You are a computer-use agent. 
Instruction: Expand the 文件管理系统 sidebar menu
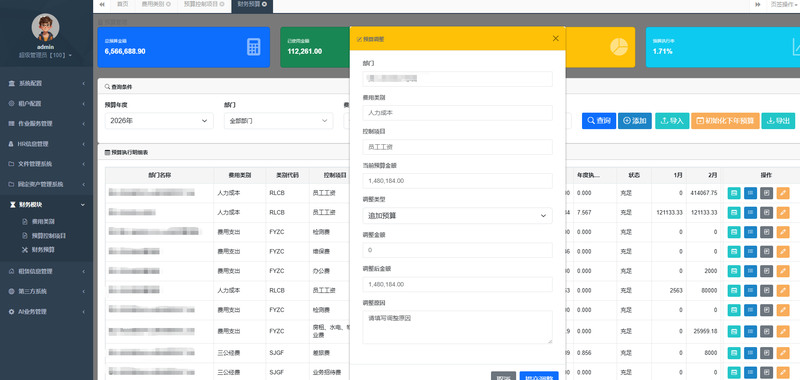point(46,164)
